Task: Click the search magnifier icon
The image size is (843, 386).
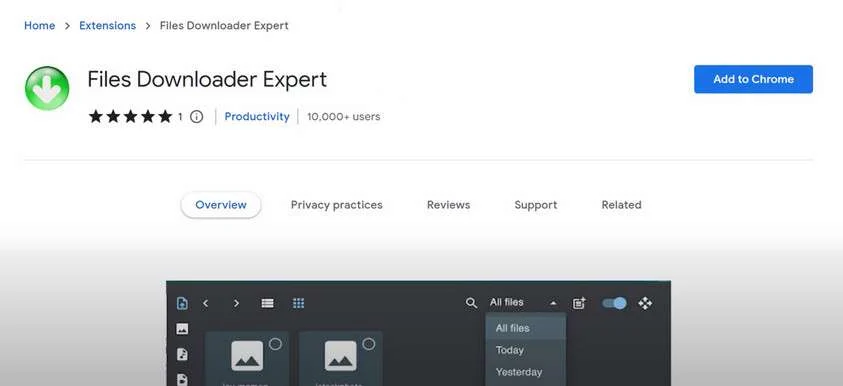Action: 471,303
